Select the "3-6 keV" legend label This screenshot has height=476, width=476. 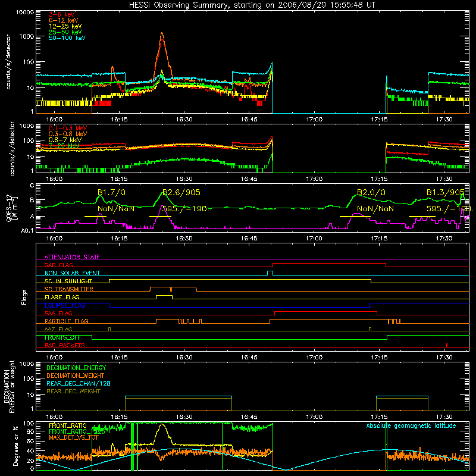pos(62,14)
